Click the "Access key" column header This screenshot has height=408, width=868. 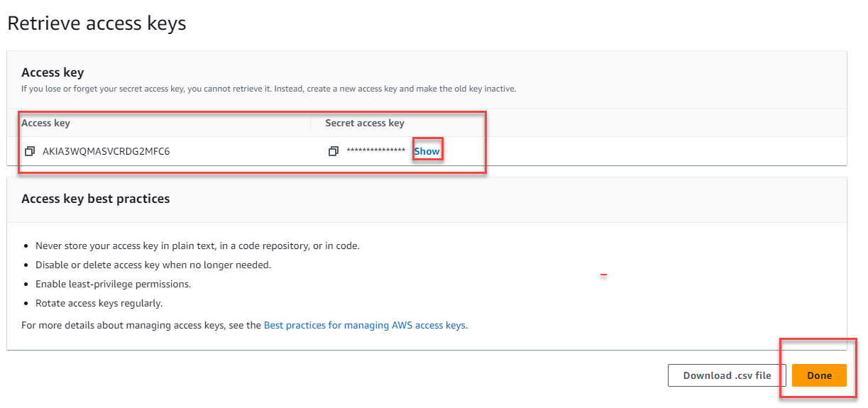(x=45, y=123)
